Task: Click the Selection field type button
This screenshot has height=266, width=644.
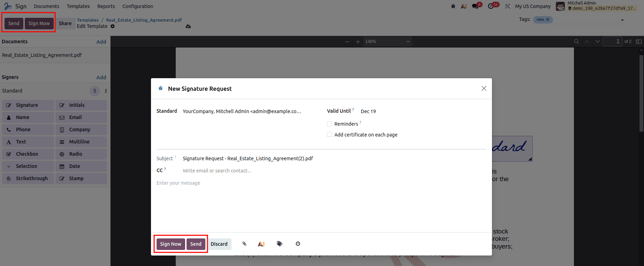Action: tap(28, 166)
